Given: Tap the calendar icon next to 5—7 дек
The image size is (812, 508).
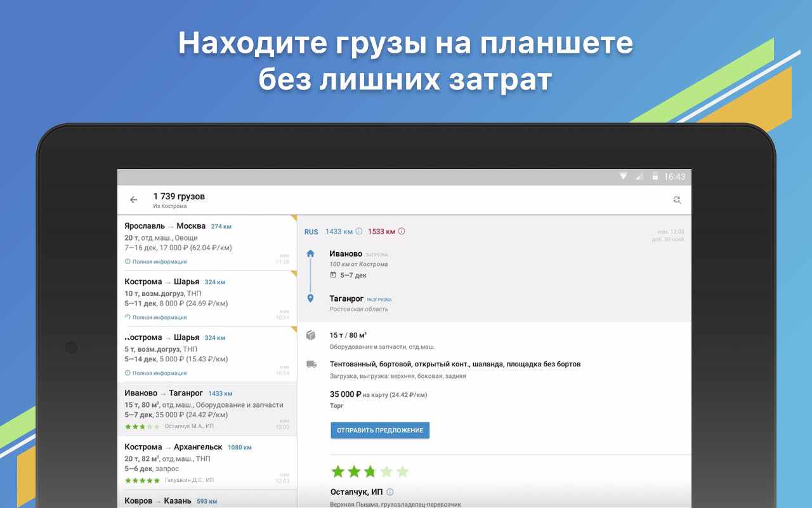Looking at the screenshot, I should [333, 275].
